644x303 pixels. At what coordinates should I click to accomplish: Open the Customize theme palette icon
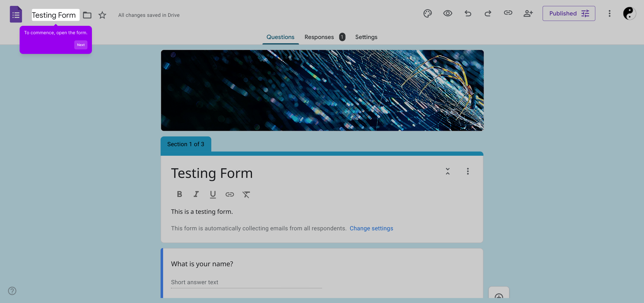[427, 13]
